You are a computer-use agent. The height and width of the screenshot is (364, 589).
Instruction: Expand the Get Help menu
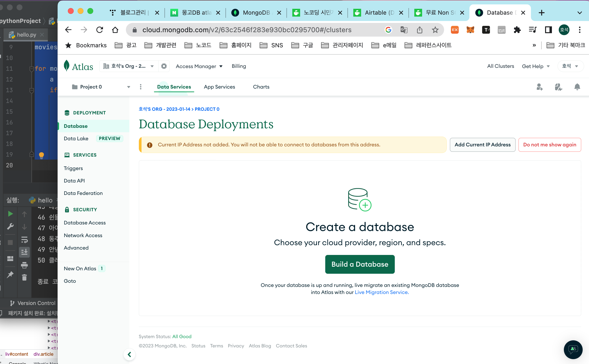(x=536, y=66)
